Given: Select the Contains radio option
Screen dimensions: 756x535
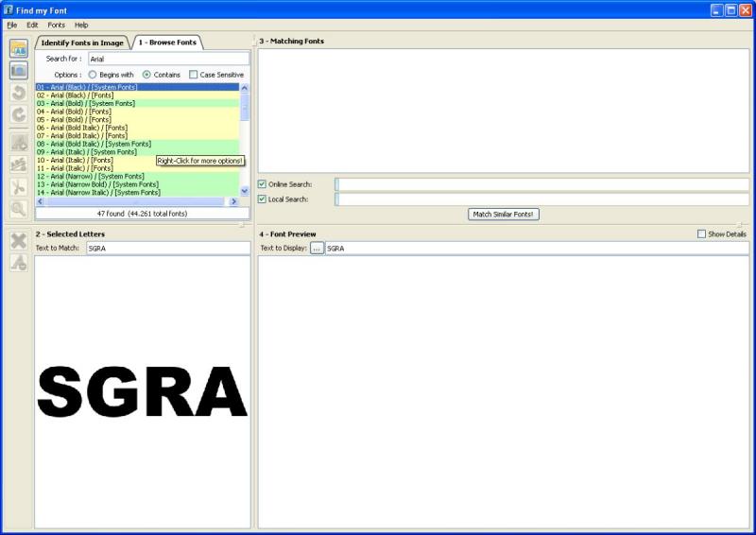Looking at the screenshot, I should click(146, 75).
